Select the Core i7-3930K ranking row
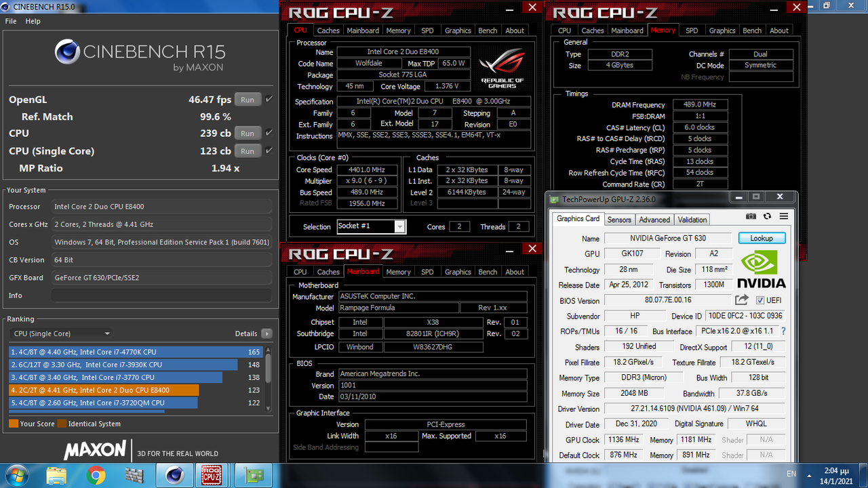This screenshot has width=868, height=488. tap(136, 365)
